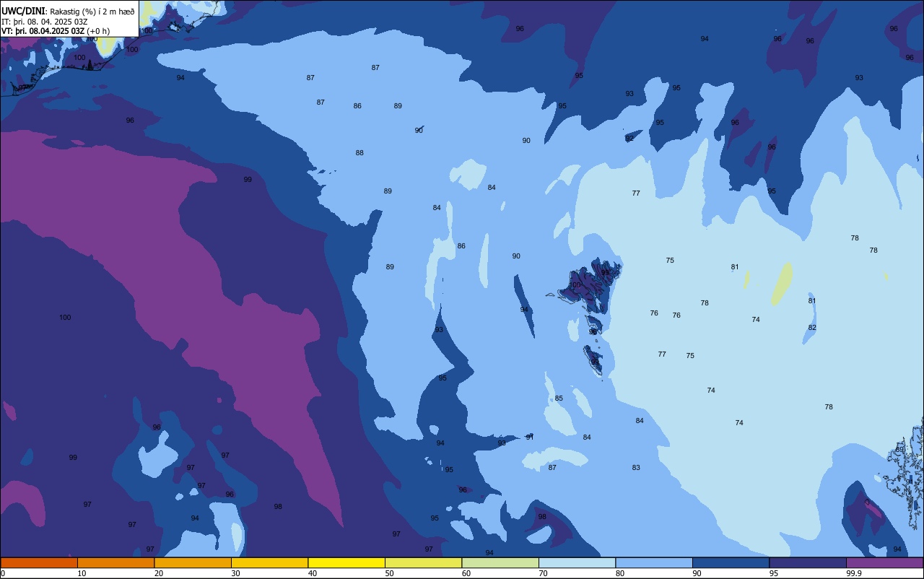Screen dimensions: 924x579
Task: Click the 60–70 pale green legend swatch
Action: 500,562
